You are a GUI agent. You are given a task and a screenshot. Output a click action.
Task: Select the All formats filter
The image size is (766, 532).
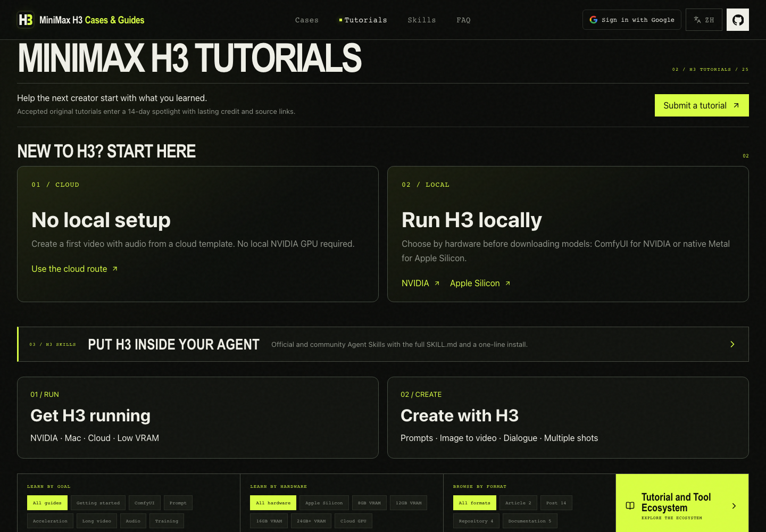[x=474, y=503]
